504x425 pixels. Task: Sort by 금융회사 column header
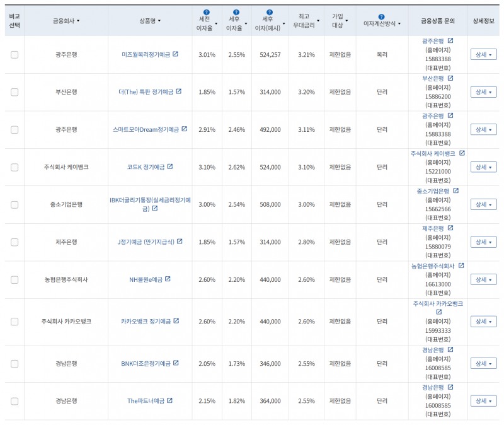(66, 21)
